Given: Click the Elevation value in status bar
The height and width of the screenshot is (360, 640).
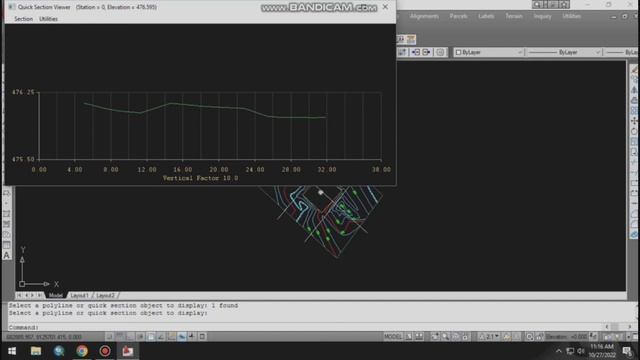Looking at the screenshot, I should 567,337.
